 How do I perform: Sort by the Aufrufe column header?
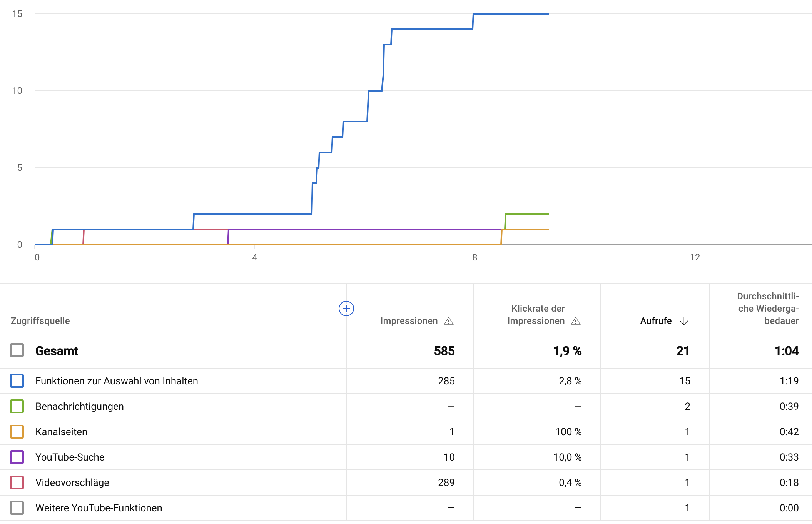656,321
